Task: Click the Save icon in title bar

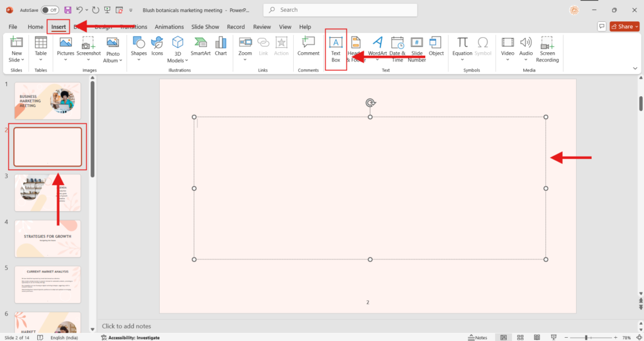Action: [x=68, y=10]
